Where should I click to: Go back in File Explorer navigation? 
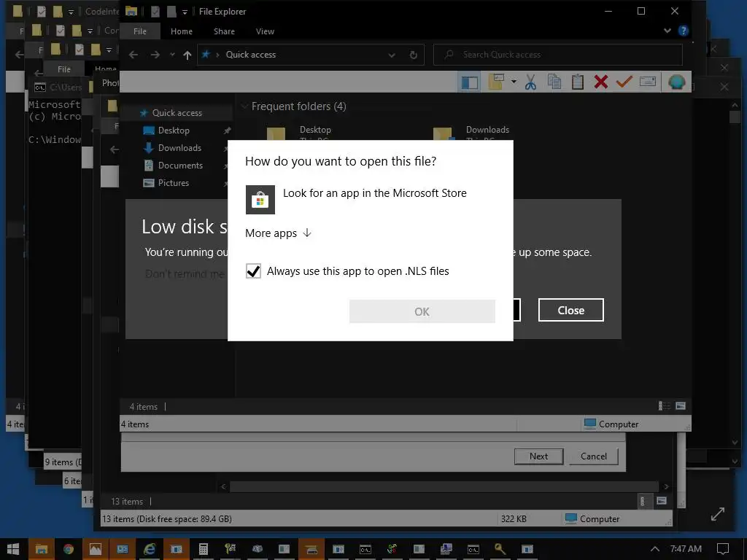133,55
